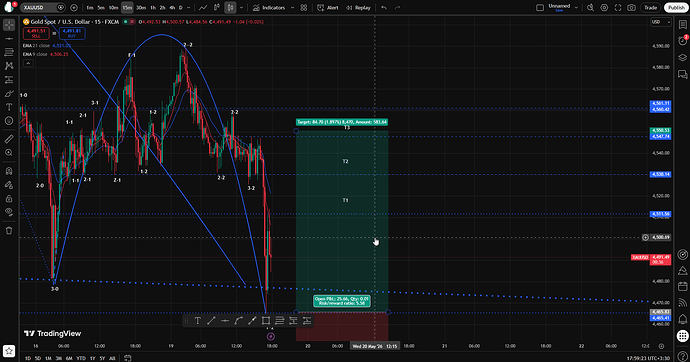The image size is (690, 362).
Task: Open the trend line tools
Action: (x=9, y=39)
